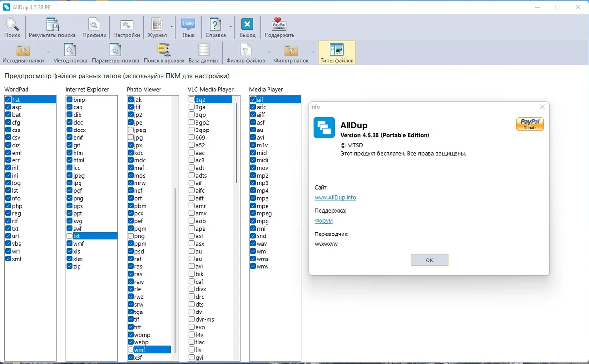Select the zip row in Internet Explorer
This screenshot has width=589, height=364.
pyautogui.click(x=92, y=266)
